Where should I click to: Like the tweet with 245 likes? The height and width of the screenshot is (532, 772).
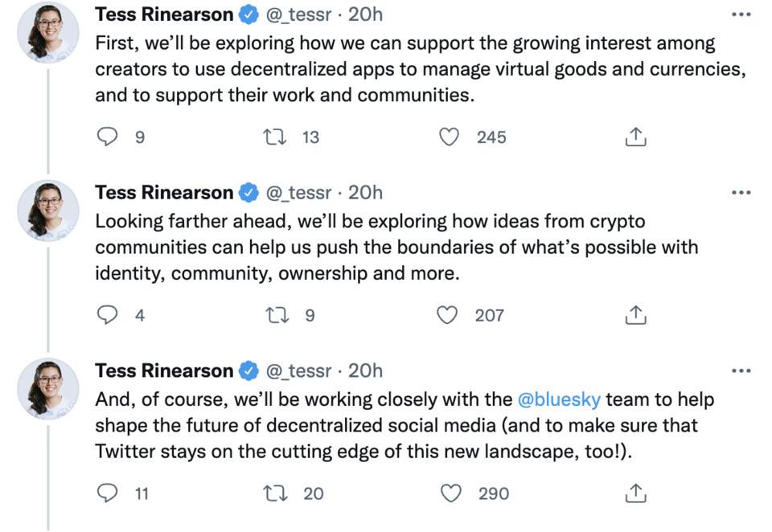[x=449, y=137]
